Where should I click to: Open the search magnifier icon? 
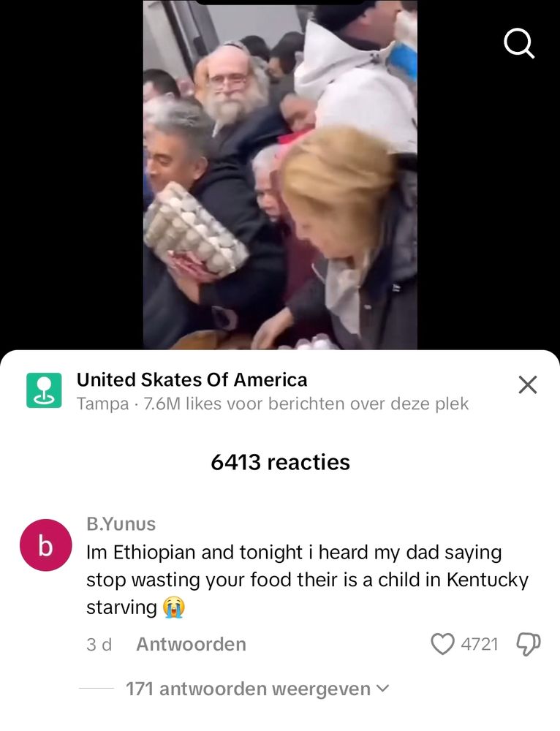pyautogui.click(x=518, y=43)
